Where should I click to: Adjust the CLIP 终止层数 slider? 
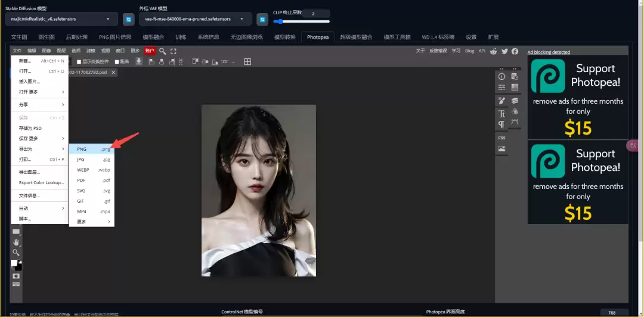coord(301,21)
